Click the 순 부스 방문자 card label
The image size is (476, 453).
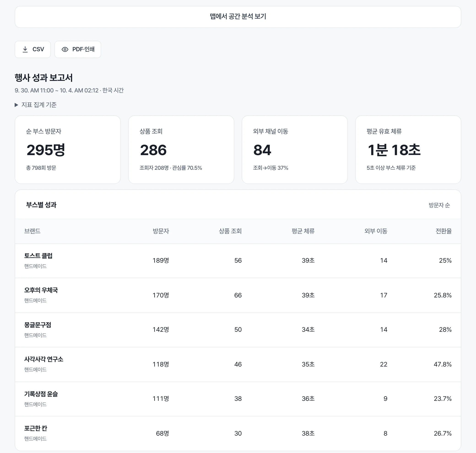[x=44, y=131]
